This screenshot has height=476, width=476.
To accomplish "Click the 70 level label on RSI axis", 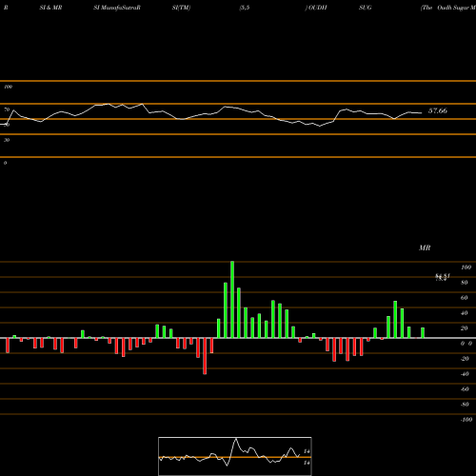I will 7,109.
